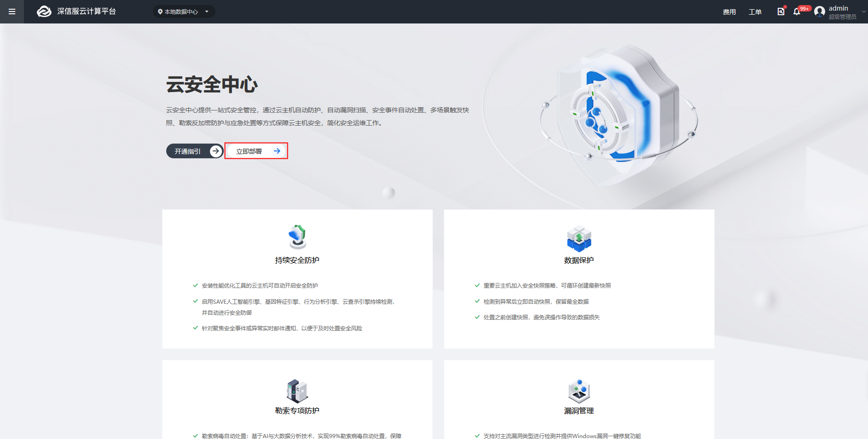
Task: Click the 云安全中心 description paragraph
Action: point(318,116)
